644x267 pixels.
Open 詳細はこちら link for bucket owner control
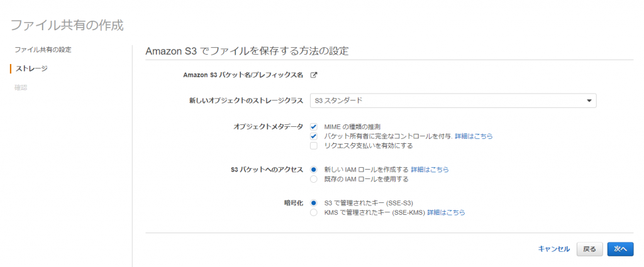(x=474, y=136)
